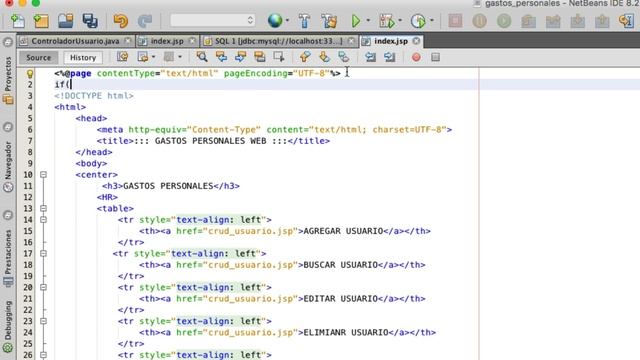This screenshot has width=640, height=360.
Task: Click the Undo icon
Action: (120, 20)
